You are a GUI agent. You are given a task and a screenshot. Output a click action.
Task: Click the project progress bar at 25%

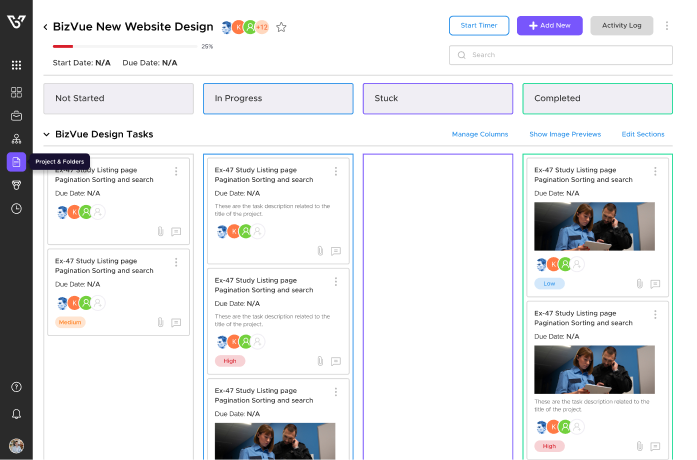[x=125, y=46]
